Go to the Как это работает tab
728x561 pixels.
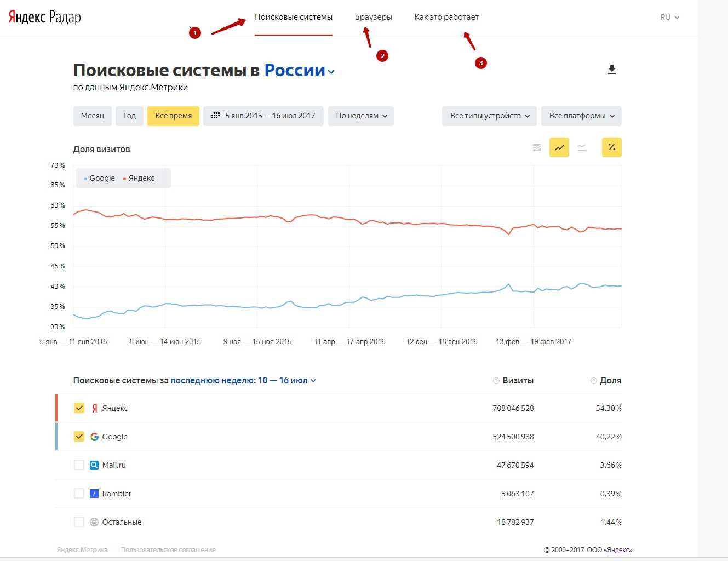[x=446, y=17]
